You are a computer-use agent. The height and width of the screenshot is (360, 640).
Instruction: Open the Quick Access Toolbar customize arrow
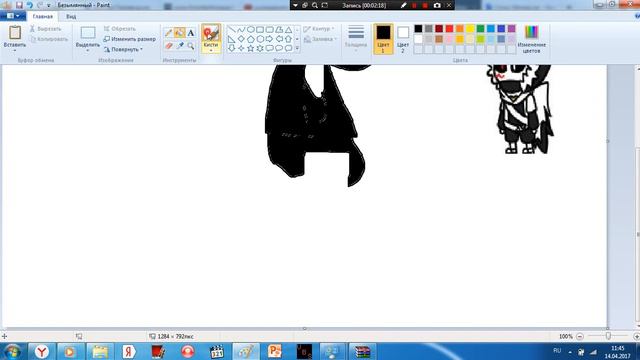(49, 5)
